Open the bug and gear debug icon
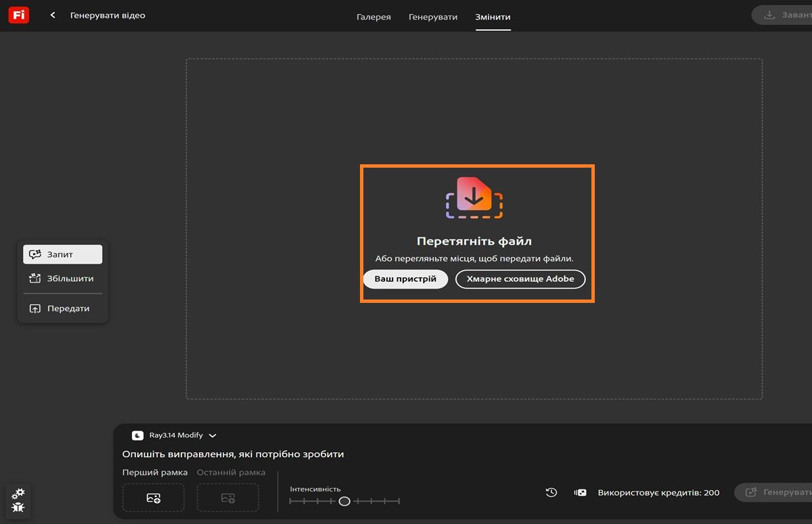 [x=18, y=500]
